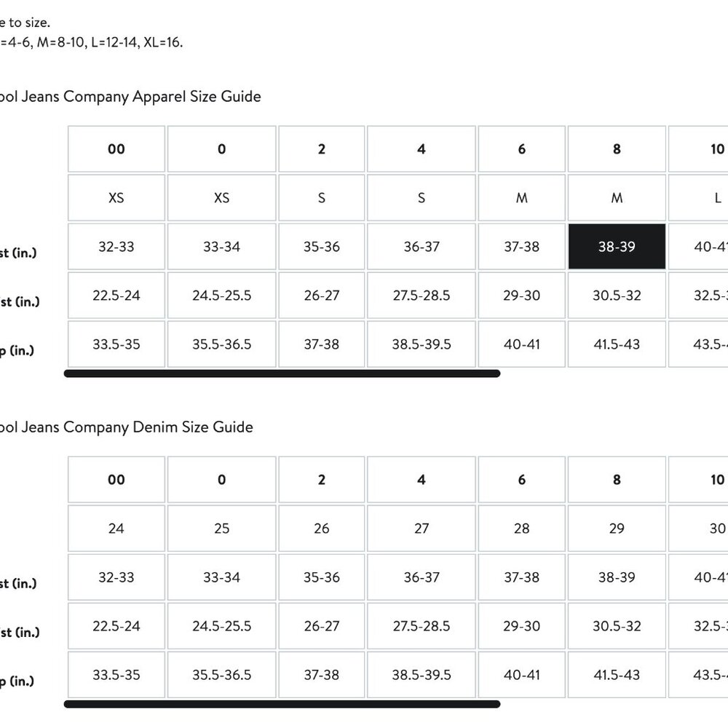Select denim size 27 cell
Viewport: 728px width, 728px height.
[x=422, y=529]
